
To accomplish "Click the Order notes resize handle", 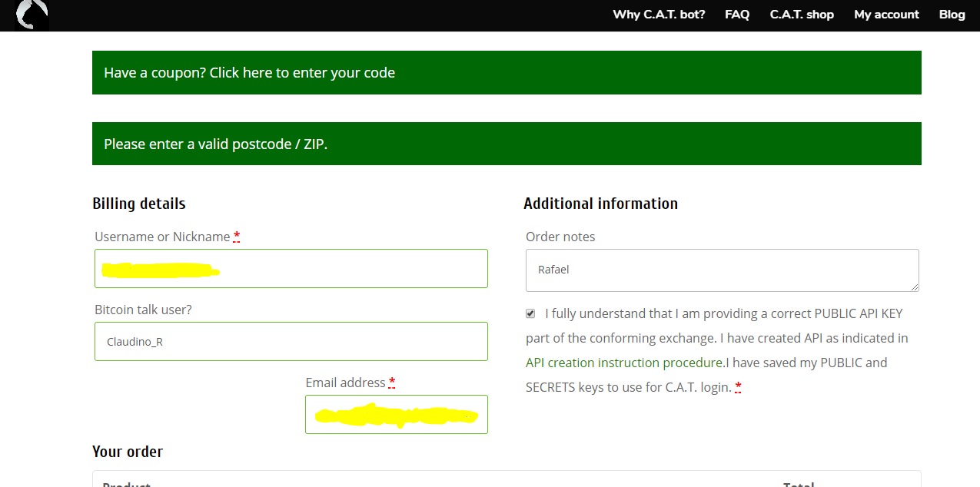I will pos(914,287).
